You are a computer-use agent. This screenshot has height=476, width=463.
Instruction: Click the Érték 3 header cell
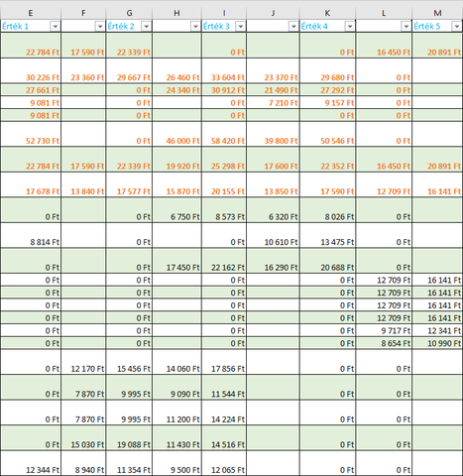224,26
